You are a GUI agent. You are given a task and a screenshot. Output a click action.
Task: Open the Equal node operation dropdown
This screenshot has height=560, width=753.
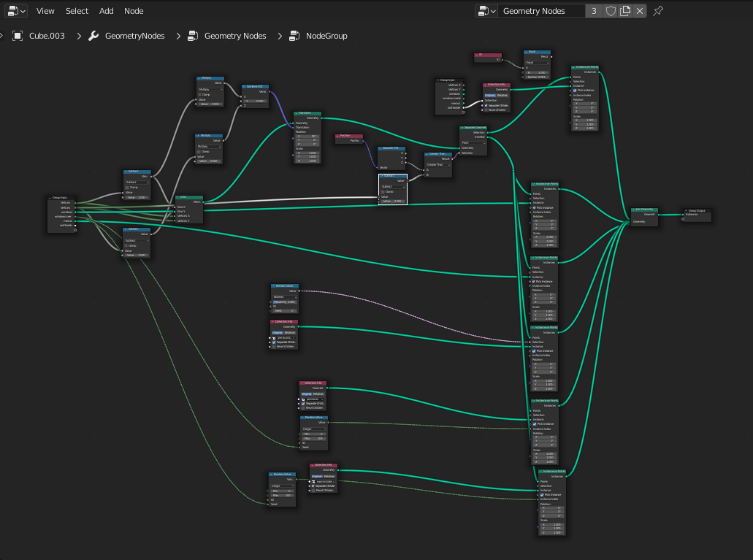click(x=537, y=63)
